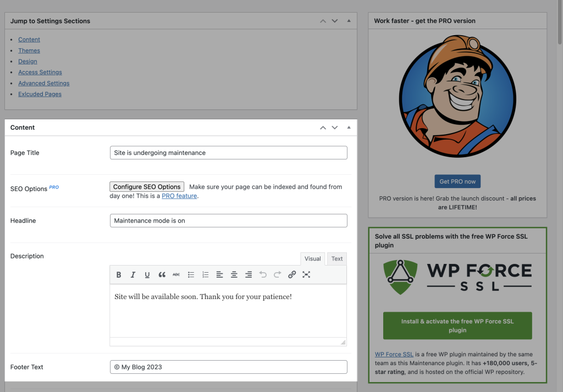Viewport: 563px width, 392px height.
Task: Enable fullscreen distraction-free editor mode
Action: (306, 275)
